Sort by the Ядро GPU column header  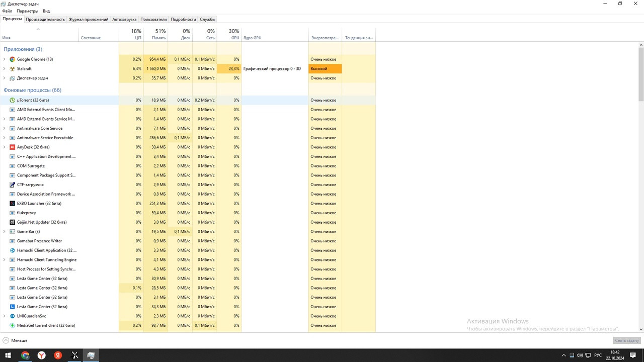click(275, 34)
